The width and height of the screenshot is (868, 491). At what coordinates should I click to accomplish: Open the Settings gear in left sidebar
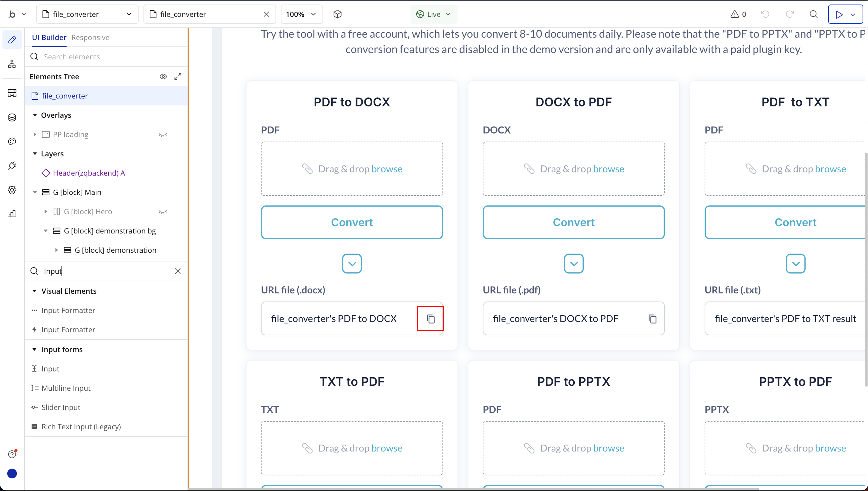(12, 190)
